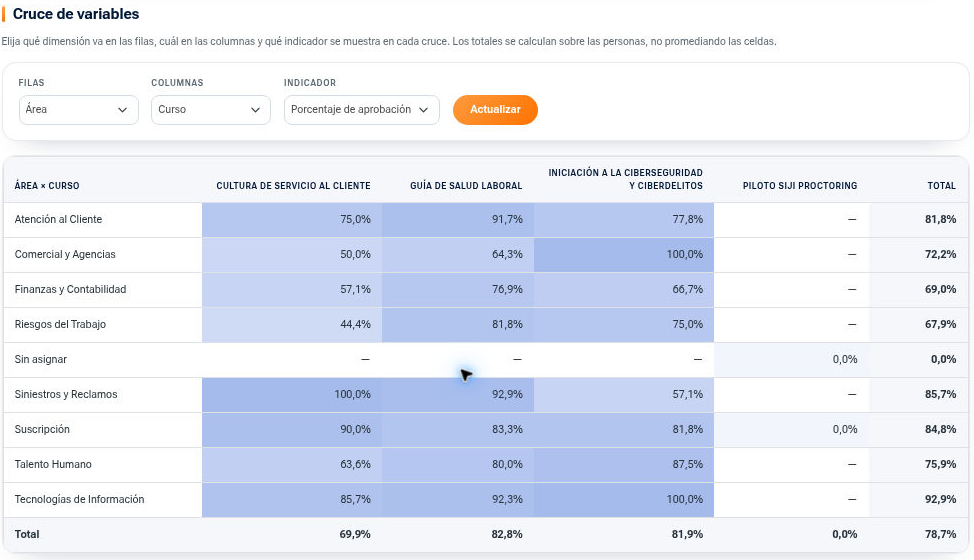Open the Columnas dropdown showing Curso
The height and width of the screenshot is (560, 974).
click(211, 110)
